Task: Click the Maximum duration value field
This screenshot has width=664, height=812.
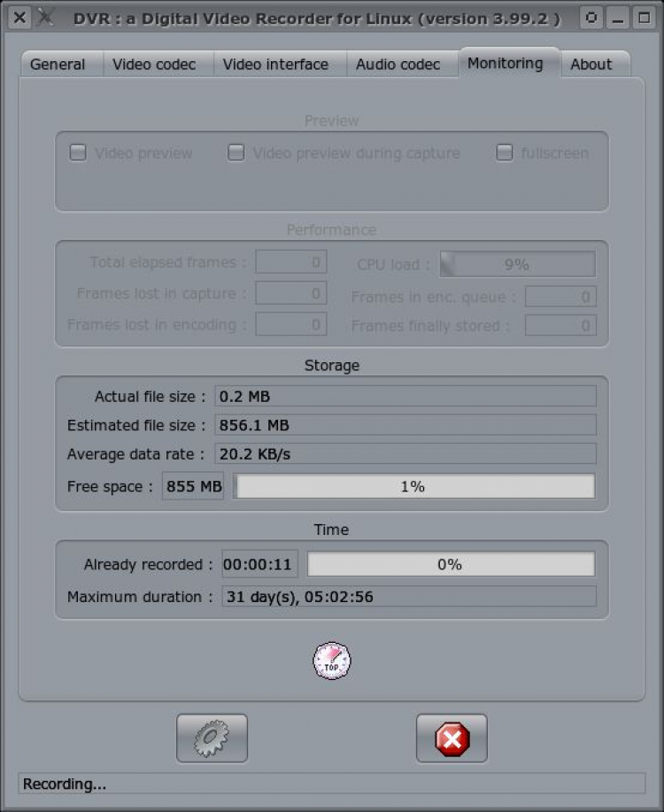Action: tap(408, 597)
